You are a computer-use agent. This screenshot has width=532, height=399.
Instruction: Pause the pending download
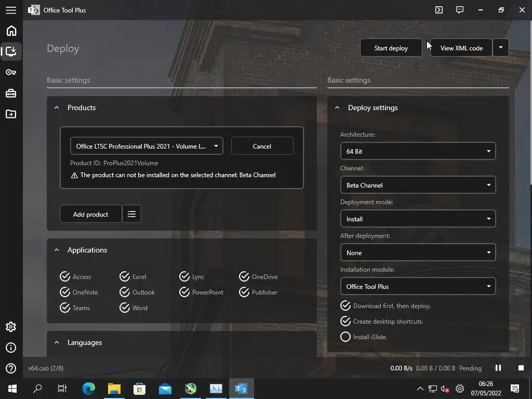498,368
